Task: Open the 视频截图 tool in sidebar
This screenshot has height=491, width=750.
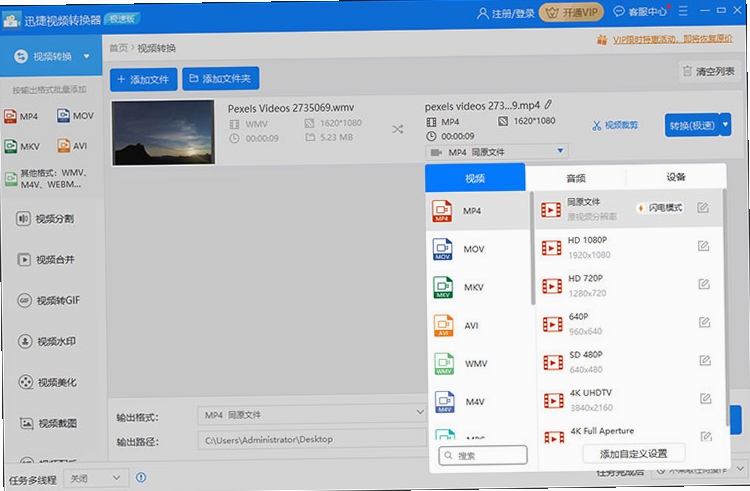Action: [48, 423]
